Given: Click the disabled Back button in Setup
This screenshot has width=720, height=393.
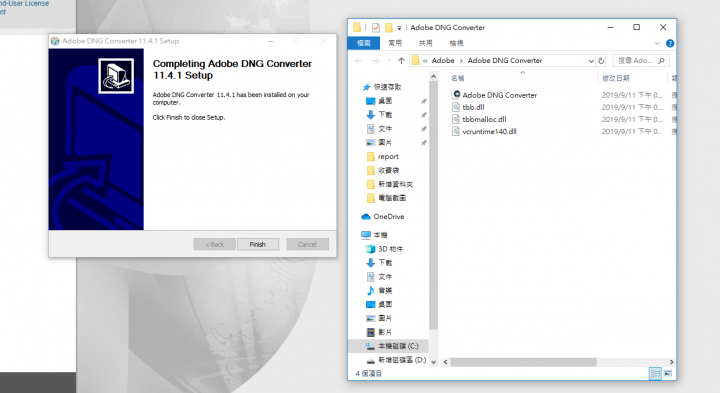Looking at the screenshot, I should [x=214, y=244].
